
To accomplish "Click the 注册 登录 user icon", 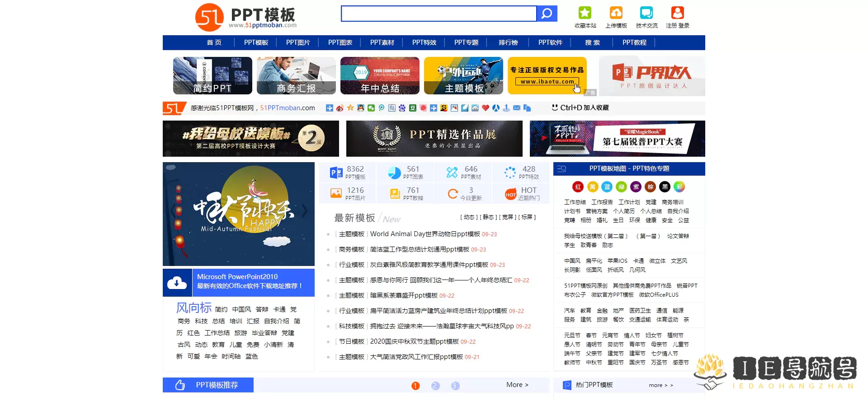I will (x=677, y=13).
